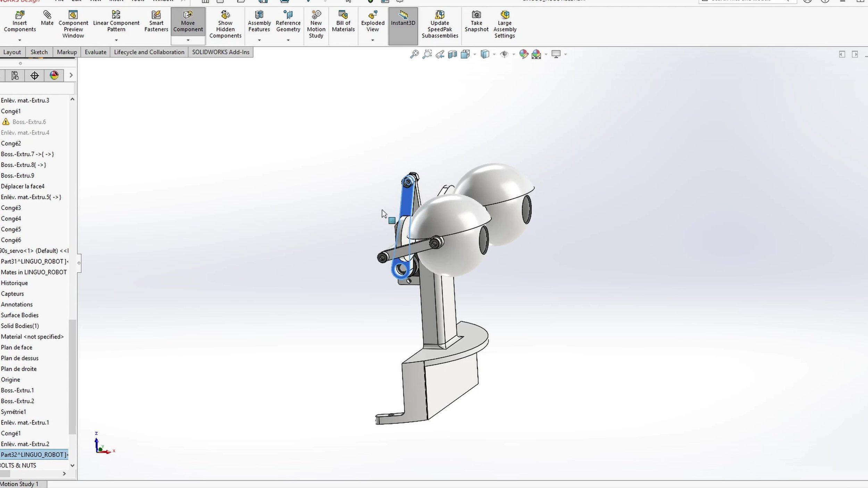This screenshot has height=488, width=868.
Task: Select the Mate tool
Action: 47,18
